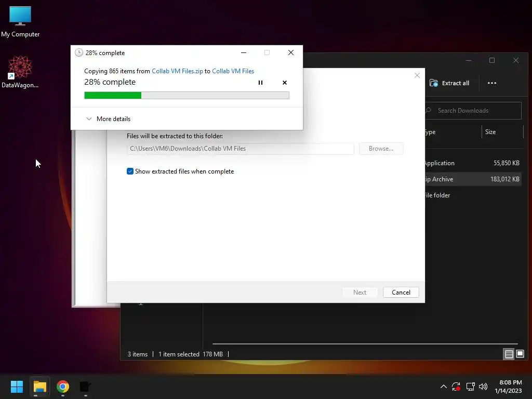Click the '3 items' status bar text

pos(137,354)
